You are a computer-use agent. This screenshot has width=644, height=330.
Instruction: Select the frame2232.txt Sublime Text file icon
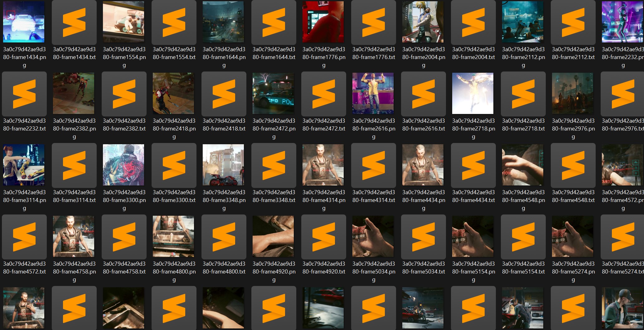pyautogui.click(x=24, y=94)
